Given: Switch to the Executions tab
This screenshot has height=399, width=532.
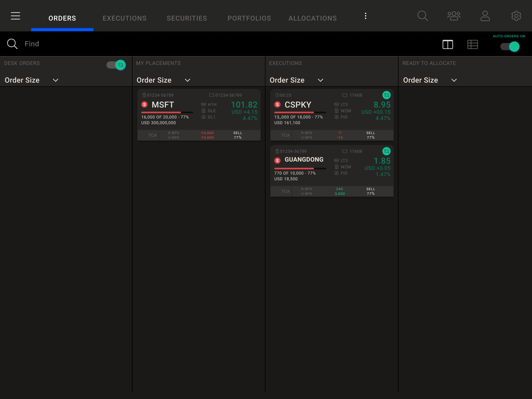Looking at the screenshot, I should tap(124, 18).
